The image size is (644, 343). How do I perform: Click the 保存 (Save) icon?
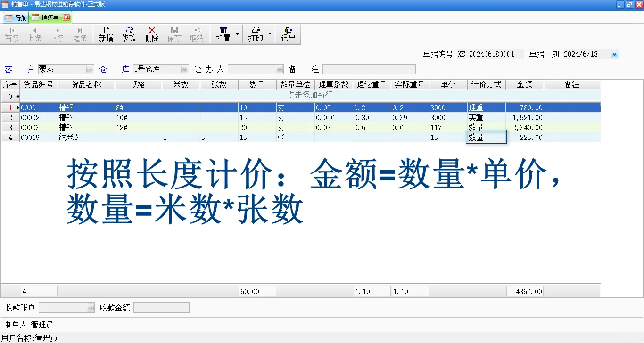174,34
